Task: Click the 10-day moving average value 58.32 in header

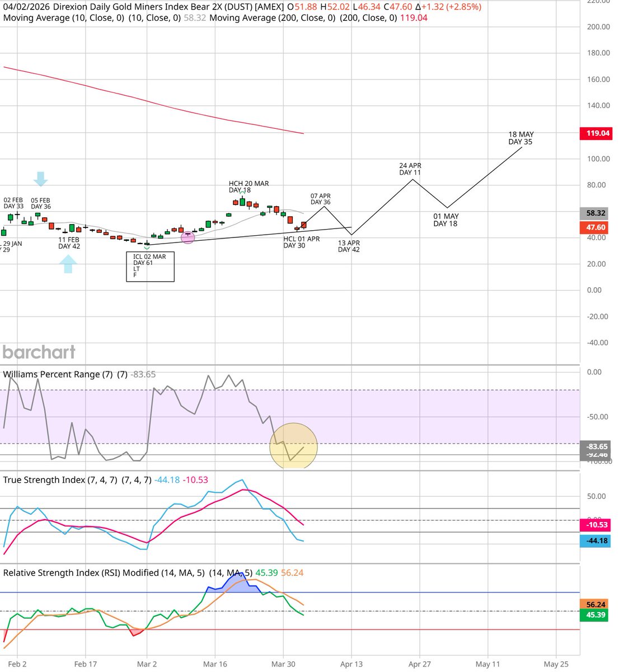Action: 195,17
